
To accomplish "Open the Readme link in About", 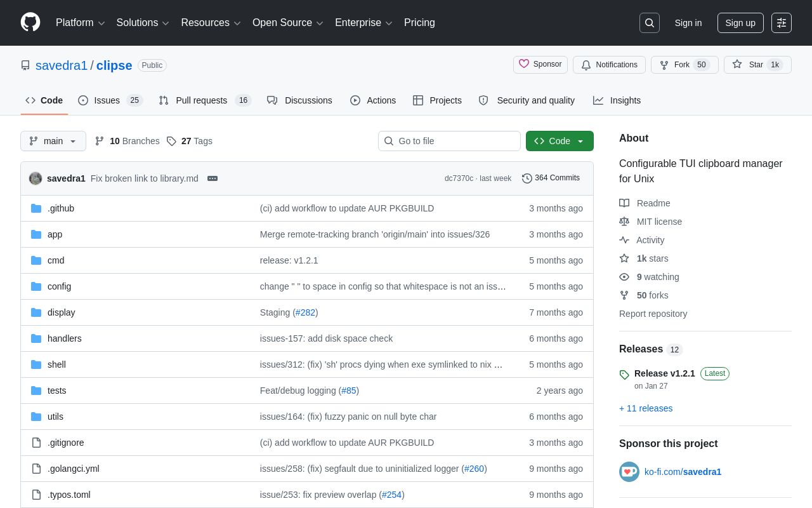I will [x=645, y=203].
